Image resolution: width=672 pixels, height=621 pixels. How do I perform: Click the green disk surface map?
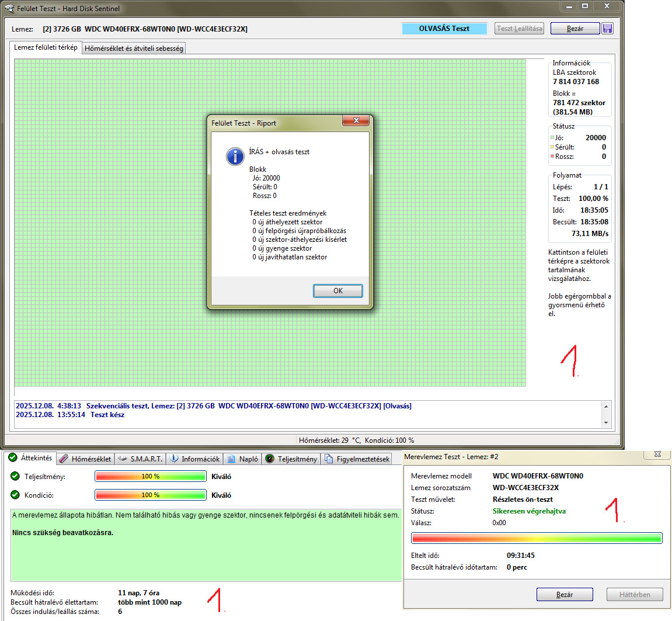[270, 223]
